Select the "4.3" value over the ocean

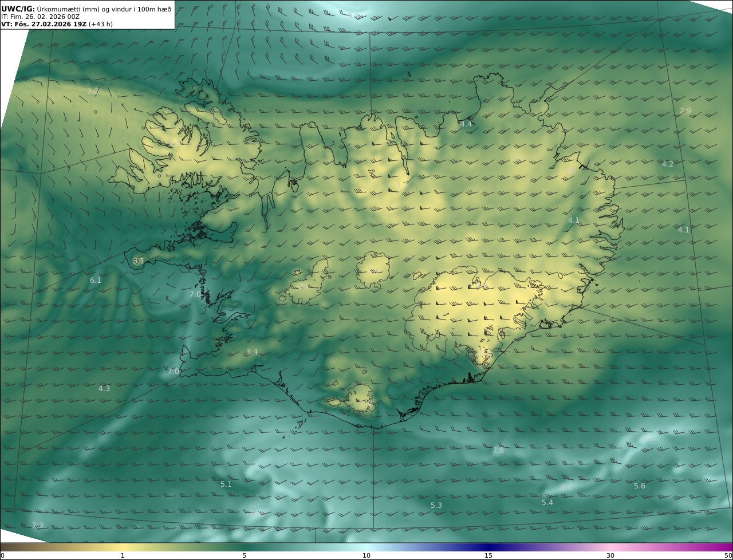coord(104,388)
